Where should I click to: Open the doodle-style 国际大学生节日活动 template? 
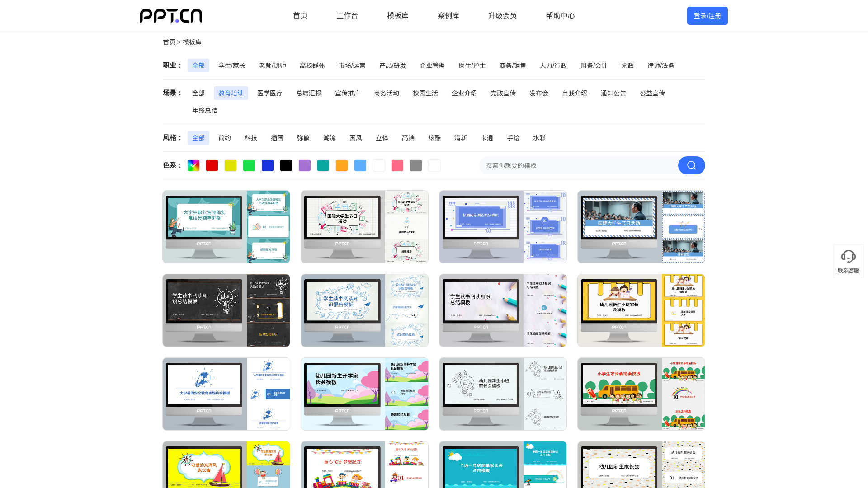tap(364, 227)
